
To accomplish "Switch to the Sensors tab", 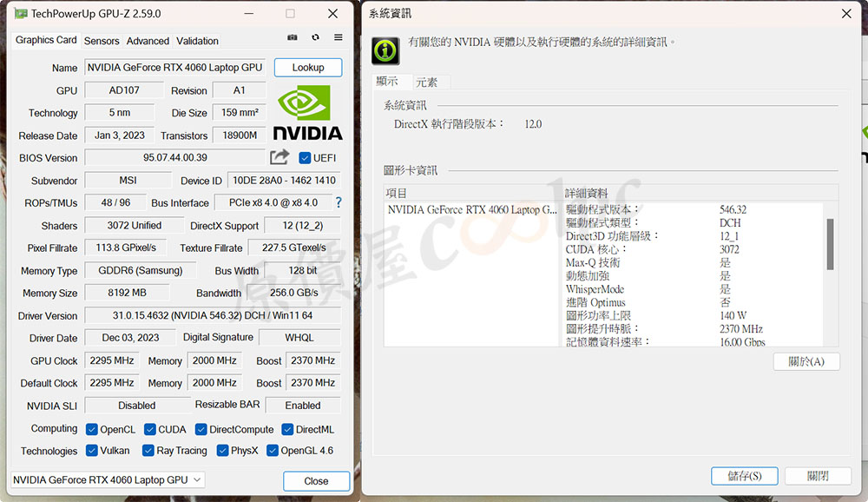I will point(102,41).
